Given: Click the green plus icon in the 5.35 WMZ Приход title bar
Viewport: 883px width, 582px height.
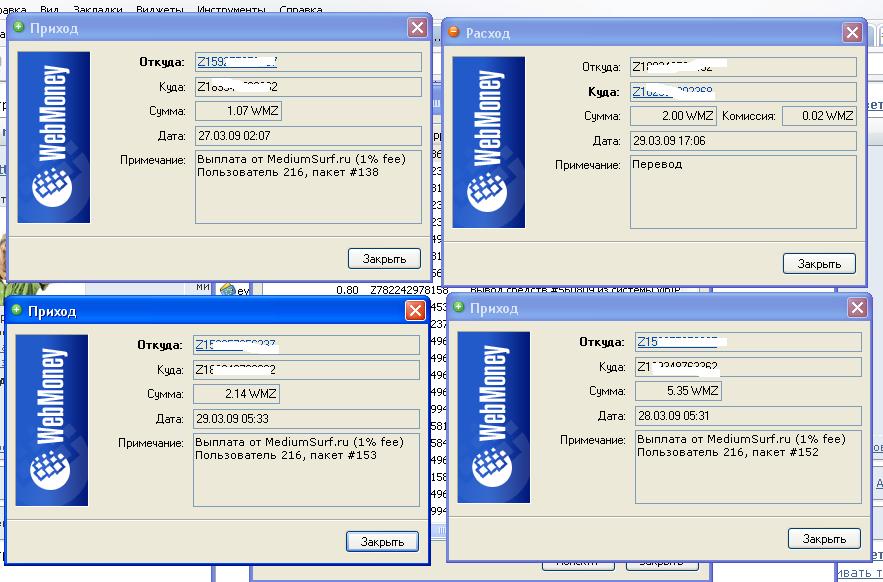Looking at the screenshot, I should point(458,306).
